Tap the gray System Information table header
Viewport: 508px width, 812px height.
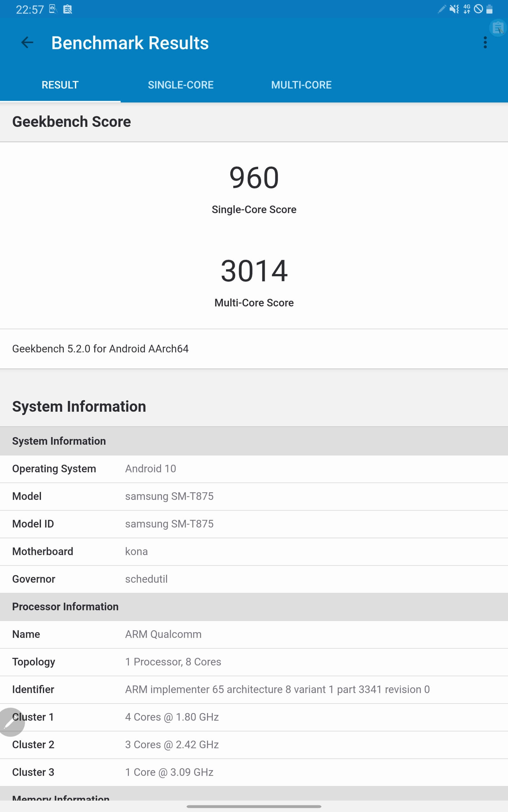[254, 441]
